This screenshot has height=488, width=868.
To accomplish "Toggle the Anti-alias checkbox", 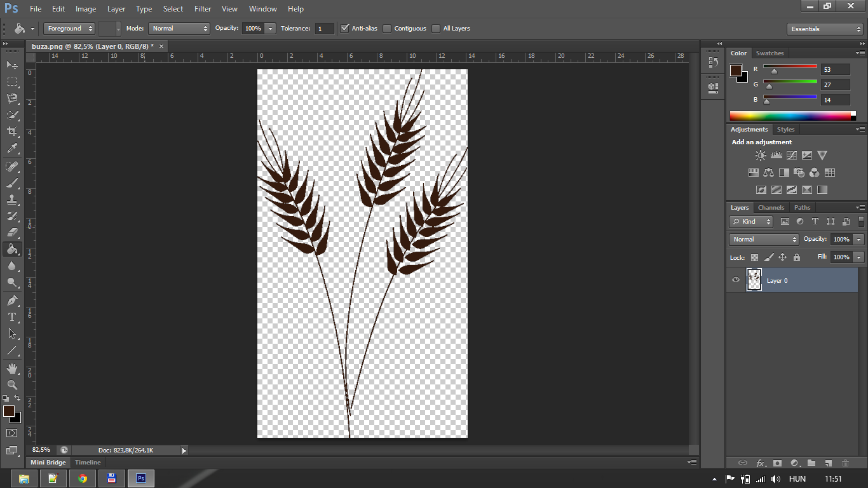I will 345,29.
